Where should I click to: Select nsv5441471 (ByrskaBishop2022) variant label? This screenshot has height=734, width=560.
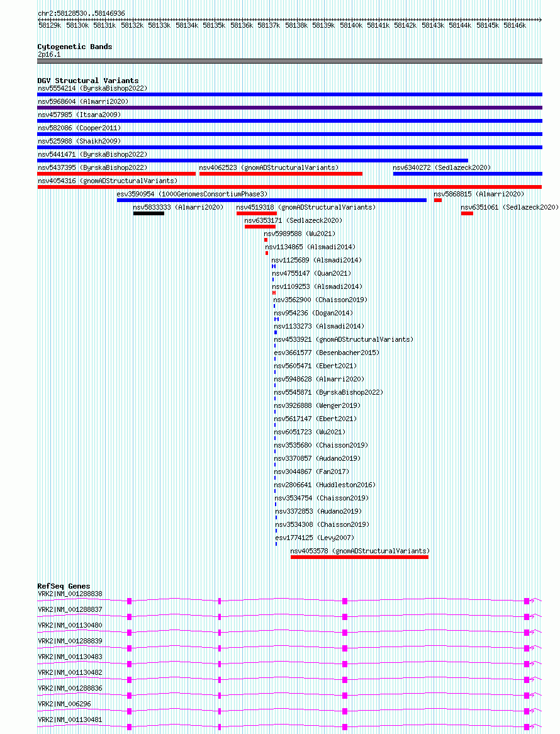click(92, 154)
